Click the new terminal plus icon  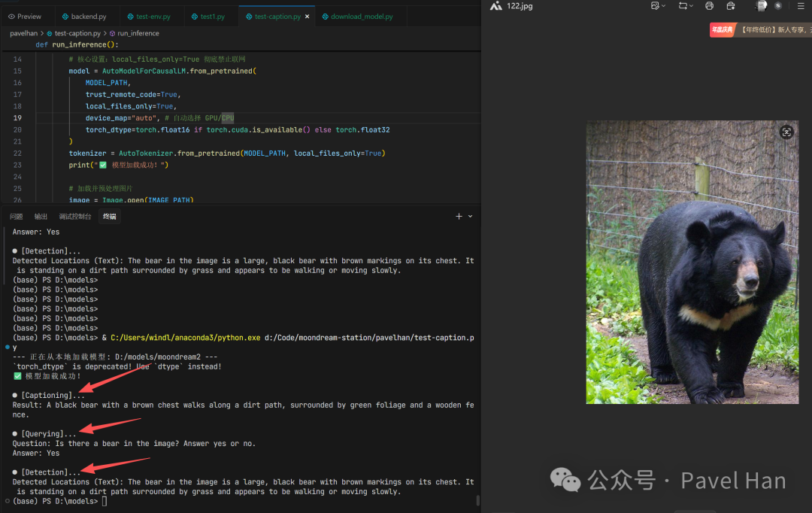459,217
